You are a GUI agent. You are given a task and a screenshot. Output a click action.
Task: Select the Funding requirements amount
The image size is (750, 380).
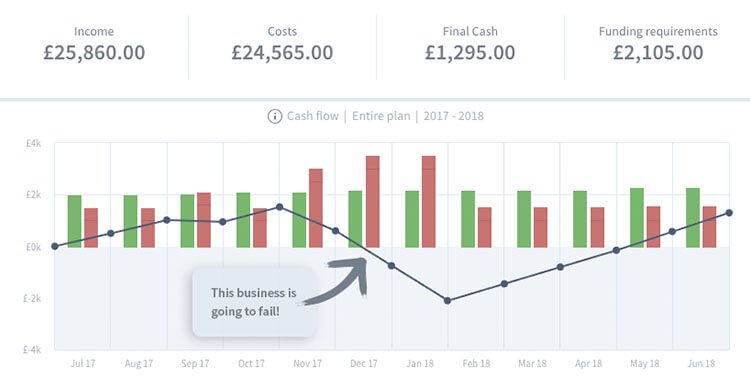(x=658, y=52)
